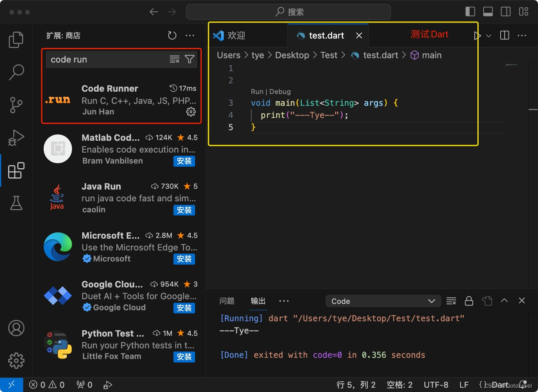This screenshot has width=538, height=392.
Task: Click the Run CodeLens above main
Action: (257, 92)
